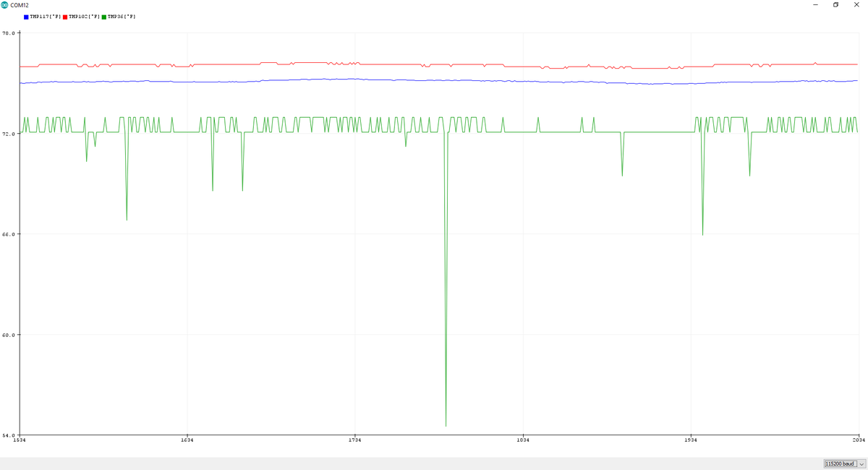Click the TMP102[°F] legend label
Image resolution: width=868 pixels, height=470 pixels.
click(x=85, y=17)
